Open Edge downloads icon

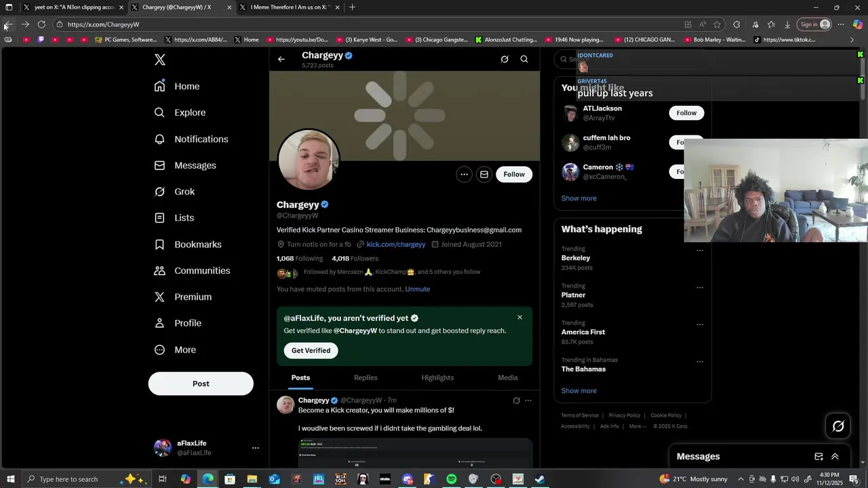787,24
